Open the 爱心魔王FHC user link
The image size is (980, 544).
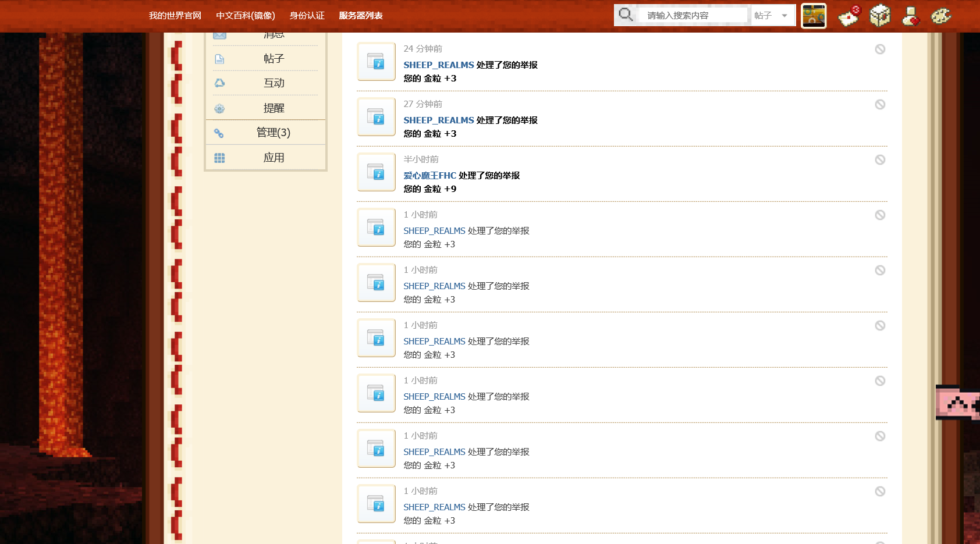coord(430,176)
